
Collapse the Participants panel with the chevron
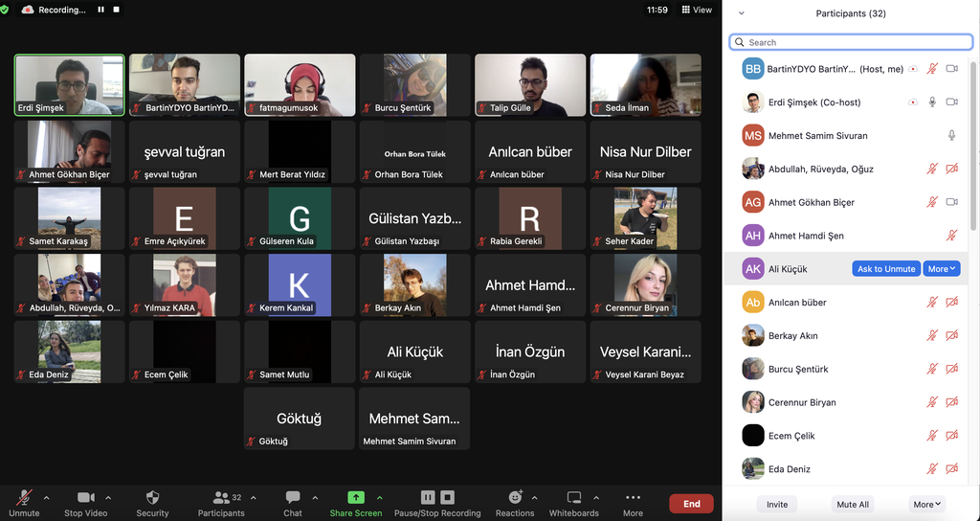point(741,13)
